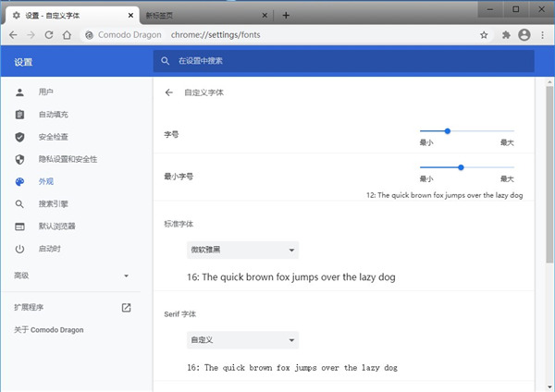Open a new tab with the plus button
The image size is (555, 392).
point(286,15)
